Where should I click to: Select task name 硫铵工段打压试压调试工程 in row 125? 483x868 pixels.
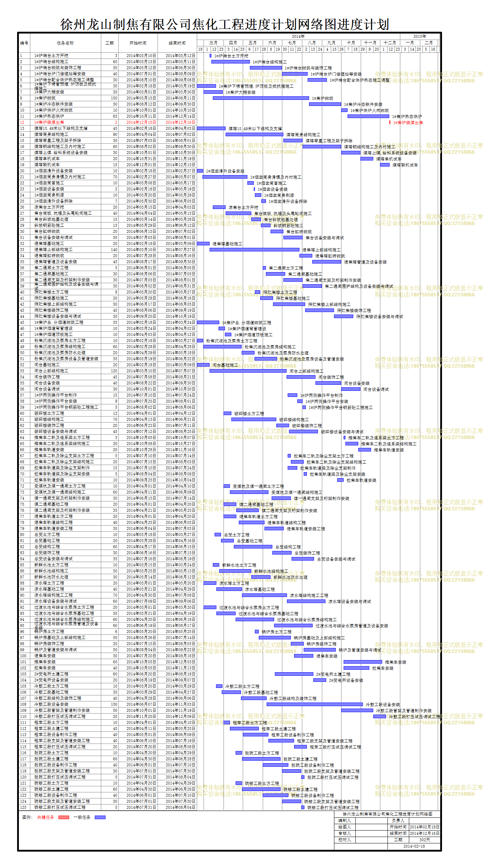coord(60,807)
